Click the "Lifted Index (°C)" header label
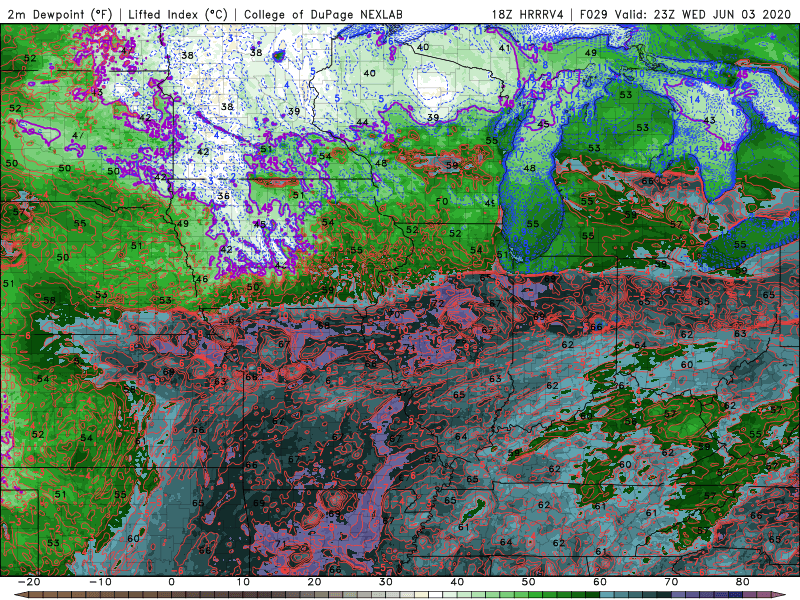The image size is (800, 600). [x=178, y=14]
